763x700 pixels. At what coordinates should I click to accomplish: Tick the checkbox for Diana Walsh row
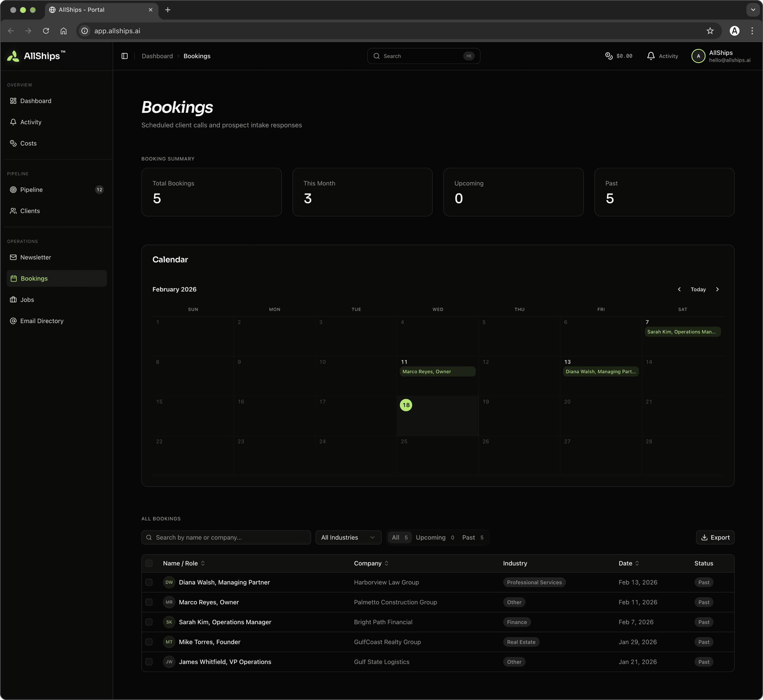[x=149, y=582]
